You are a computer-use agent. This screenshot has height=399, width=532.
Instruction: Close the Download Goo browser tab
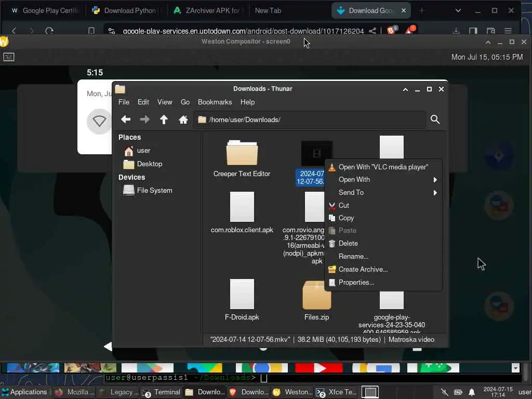(x=403, y=10)
